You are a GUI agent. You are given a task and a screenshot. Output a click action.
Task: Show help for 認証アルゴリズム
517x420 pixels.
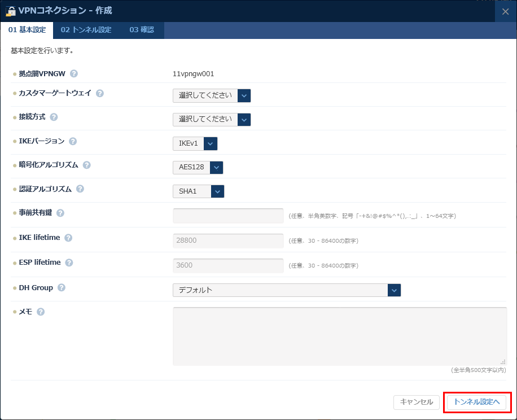point(80,189)
